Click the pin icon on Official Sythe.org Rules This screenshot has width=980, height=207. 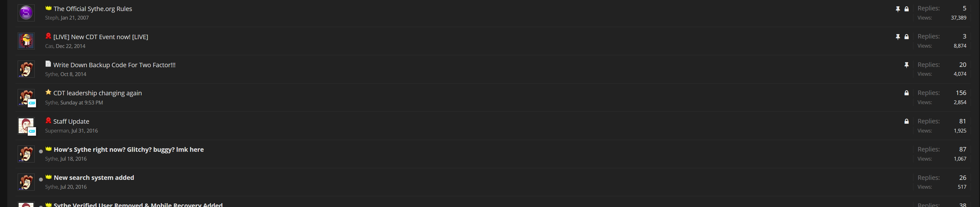tap(898, 9)
